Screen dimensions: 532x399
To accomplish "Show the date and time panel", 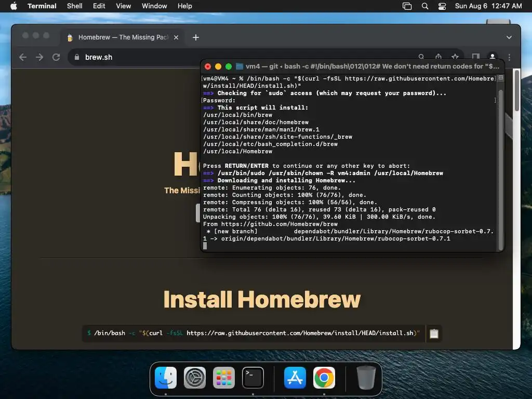I will [488, 6].
